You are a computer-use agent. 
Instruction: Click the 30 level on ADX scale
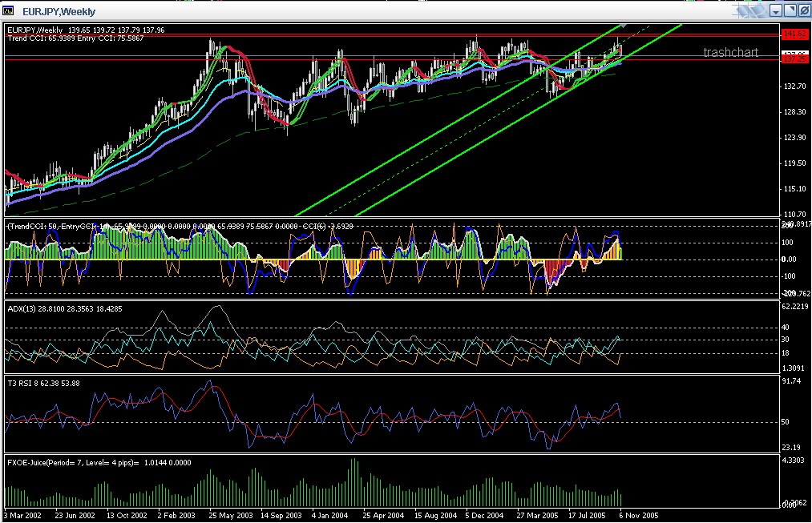click(786, 340)
